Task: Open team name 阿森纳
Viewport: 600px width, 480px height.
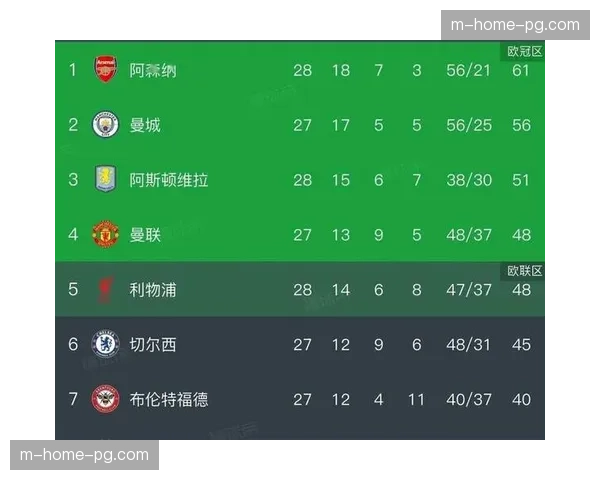Action: point(153,70)
